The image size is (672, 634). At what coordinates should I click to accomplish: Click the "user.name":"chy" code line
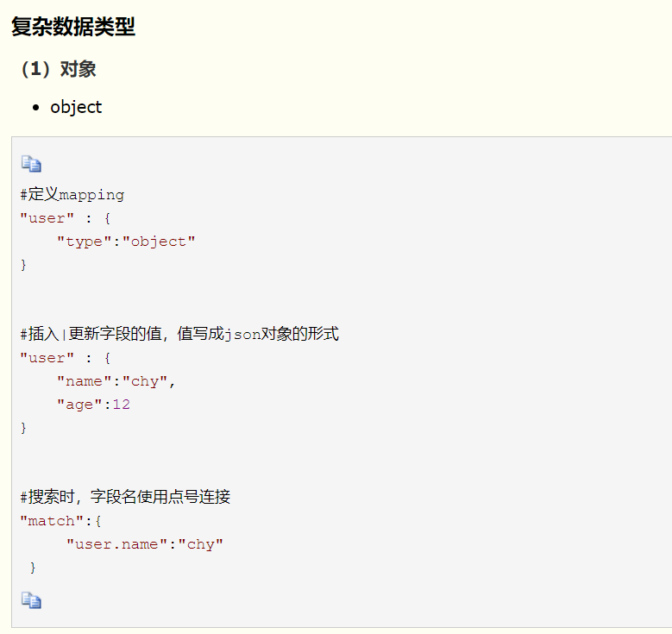click(145, 544)
